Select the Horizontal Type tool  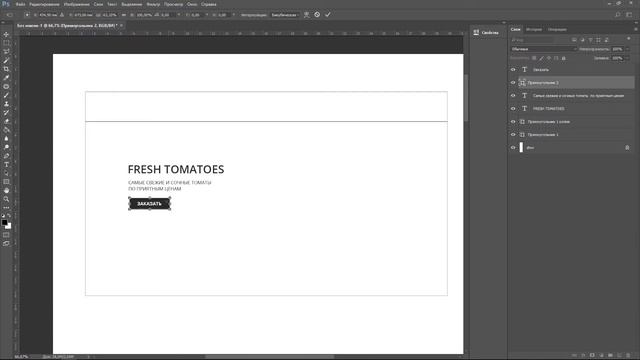coord(6,164)
